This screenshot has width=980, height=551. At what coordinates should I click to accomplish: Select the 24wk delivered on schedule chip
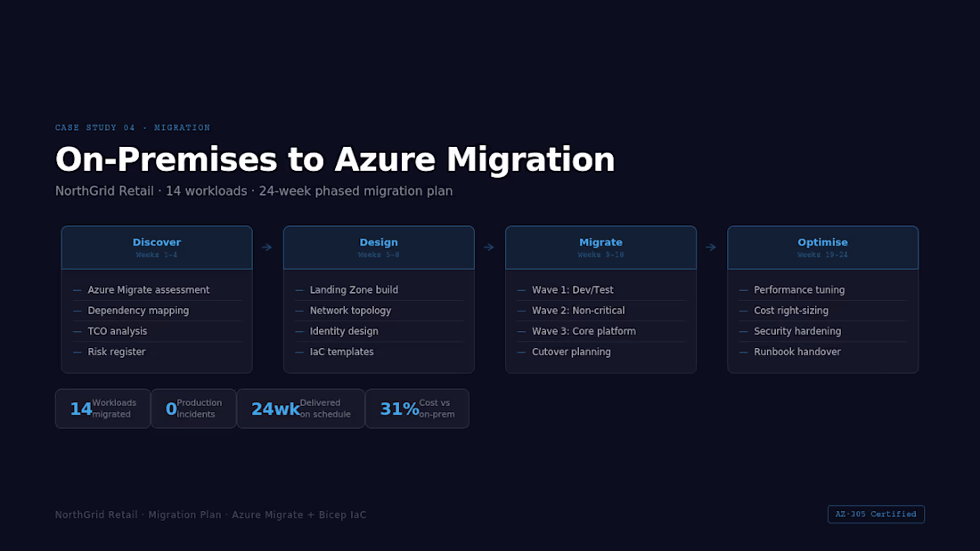pyautogui.click(x=300, y=408)
